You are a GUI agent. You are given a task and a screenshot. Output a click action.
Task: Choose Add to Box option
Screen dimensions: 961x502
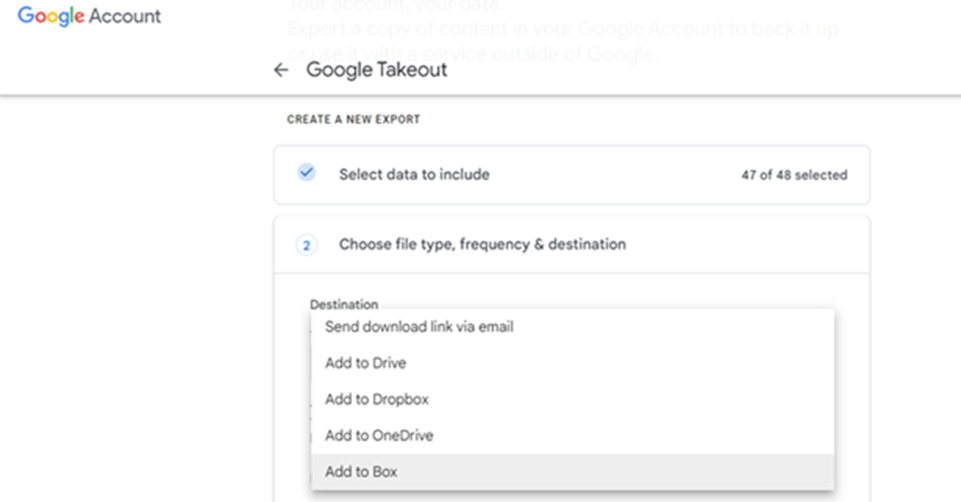click(572, 471)
